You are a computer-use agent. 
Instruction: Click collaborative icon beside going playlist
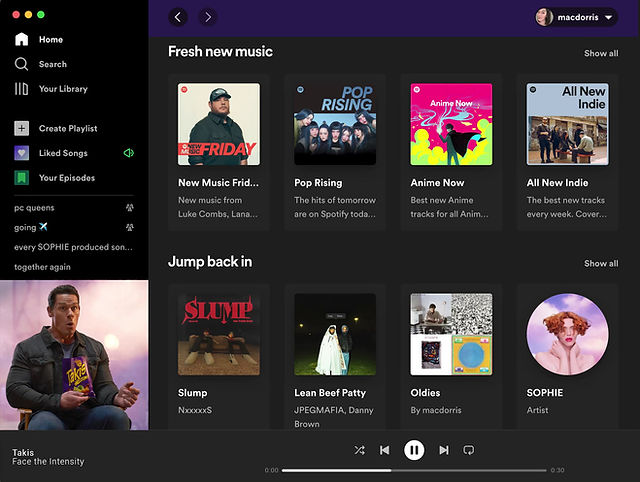coord(130,227)
